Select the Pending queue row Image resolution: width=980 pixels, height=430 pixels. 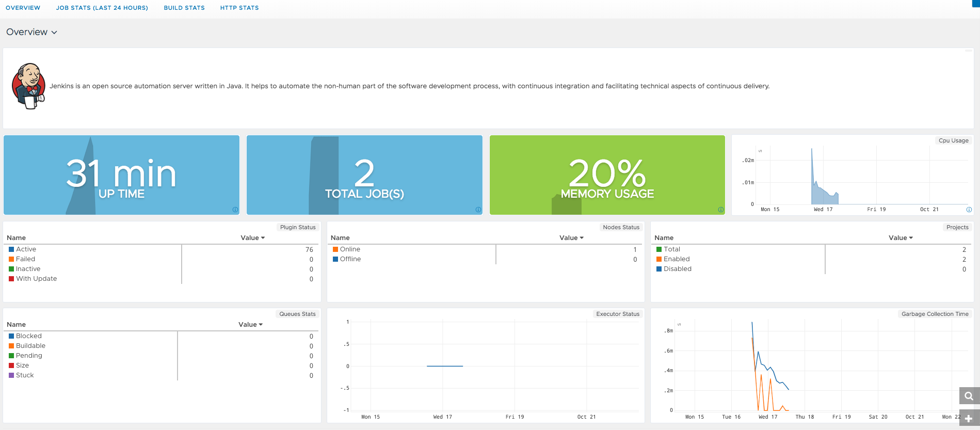(x=162, y=356)
